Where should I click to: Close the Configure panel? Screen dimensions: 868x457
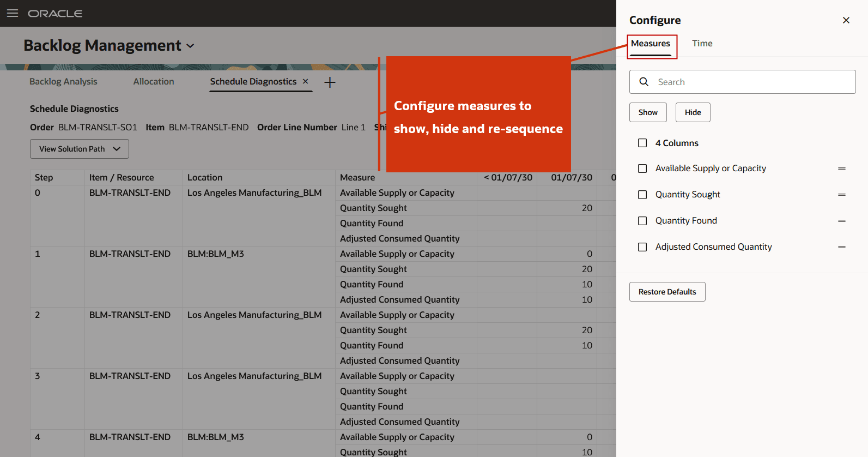[x=846, y=20]
